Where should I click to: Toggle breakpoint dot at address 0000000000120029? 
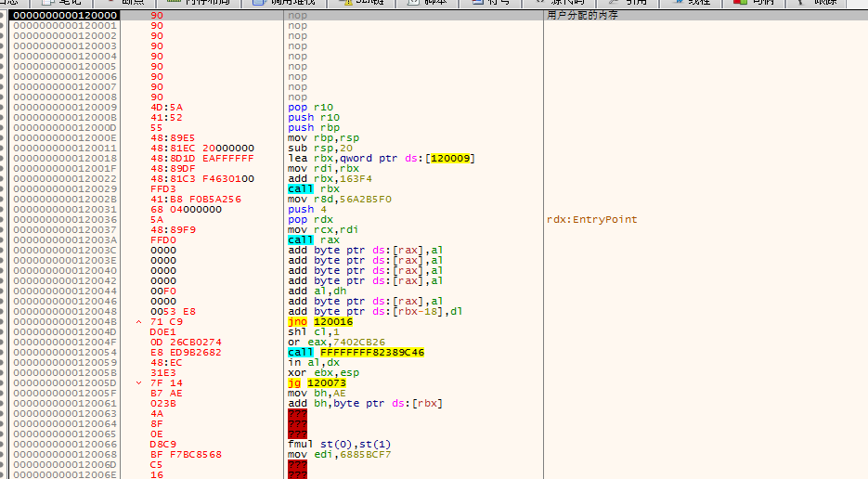(4, 188)
